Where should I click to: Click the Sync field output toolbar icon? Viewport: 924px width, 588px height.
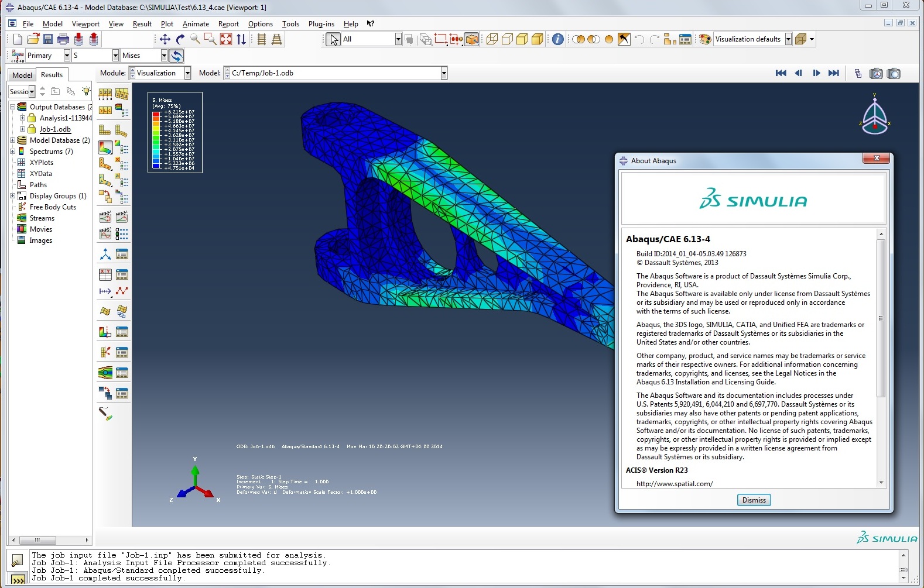pyautogui.click(x=176, y=56)
